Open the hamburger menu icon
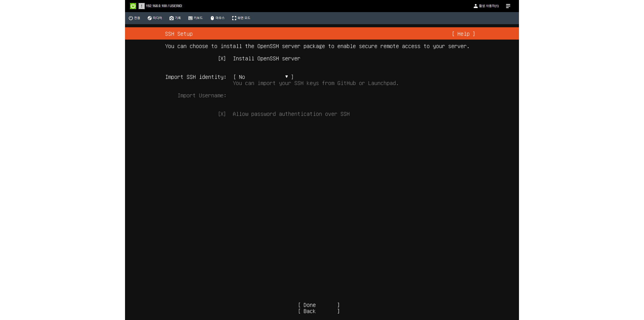Image resolution: width=644 pixels, height=320 pixels. [x=508, y=6]
